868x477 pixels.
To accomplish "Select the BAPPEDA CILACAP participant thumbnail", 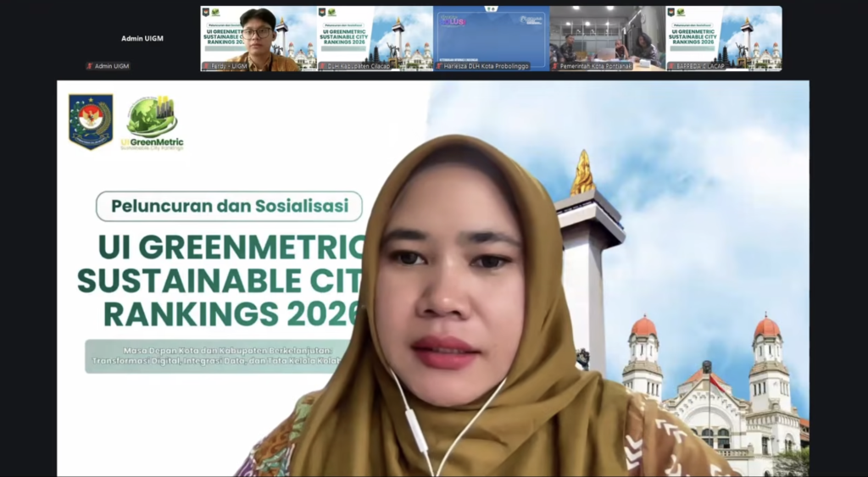I will click(x=724, y=39).
